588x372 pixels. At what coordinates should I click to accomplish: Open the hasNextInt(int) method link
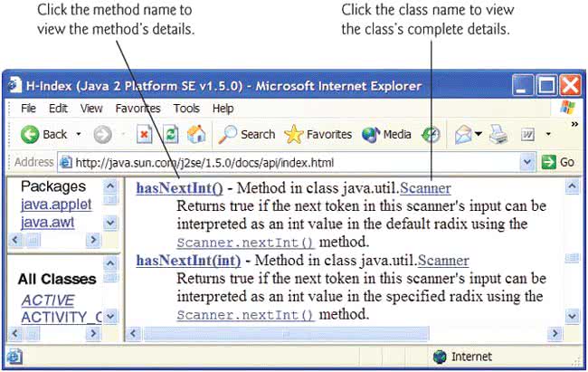[188, 260]
